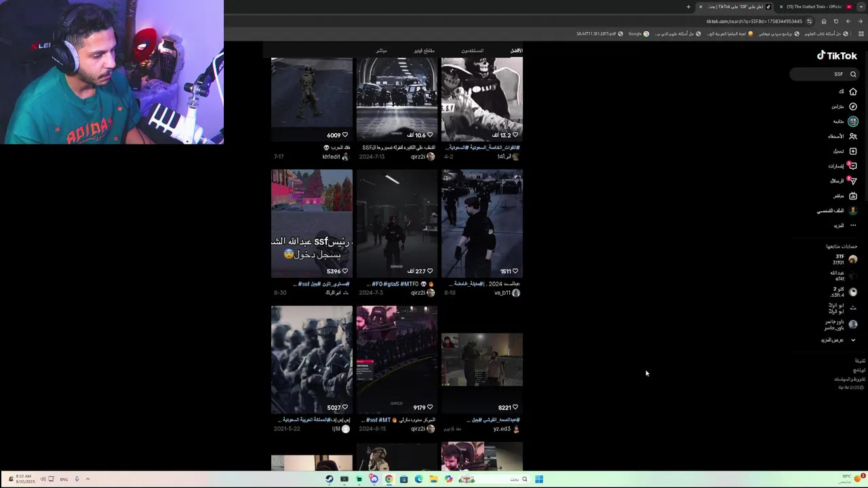Screen dimensions: 868x488
Task: Click the ENG language indicator in system tray
Action: pyautogui.click(x=64, y=479)
